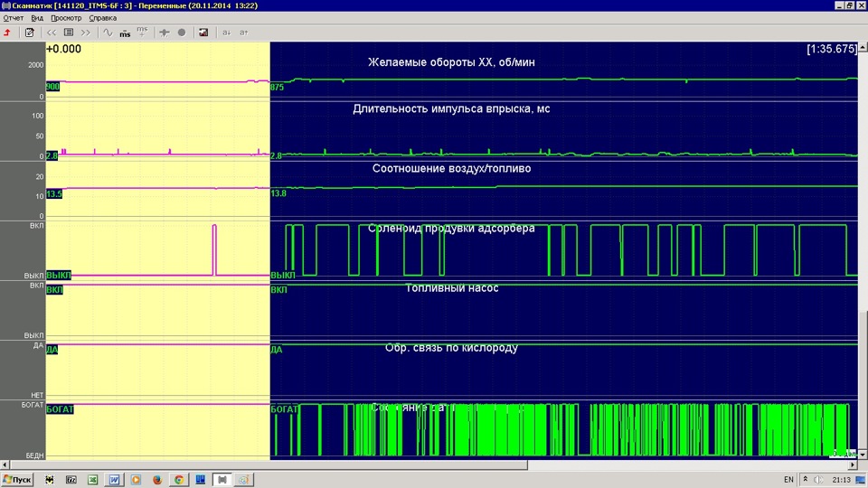Click the 'a↓' decrease font icon
This screenshot has width=868, height=488.
pyautogui.click(x=226, y=33)
